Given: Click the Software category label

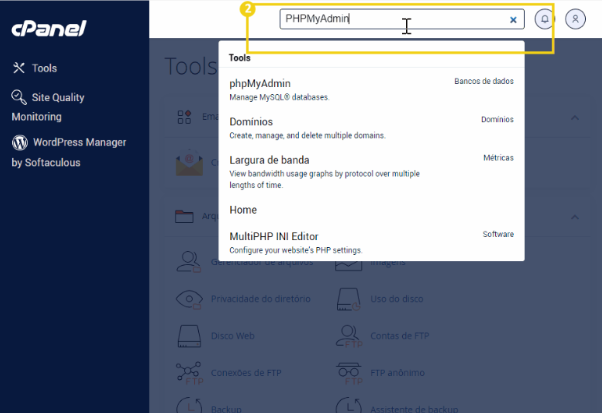Looking at the screenshot, I should [x=498, y=234].
